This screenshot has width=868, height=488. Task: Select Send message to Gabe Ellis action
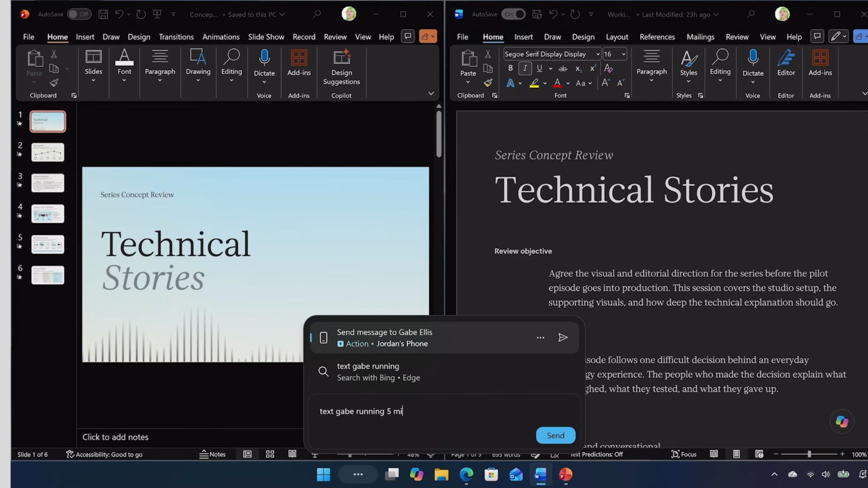coord(444,338)
